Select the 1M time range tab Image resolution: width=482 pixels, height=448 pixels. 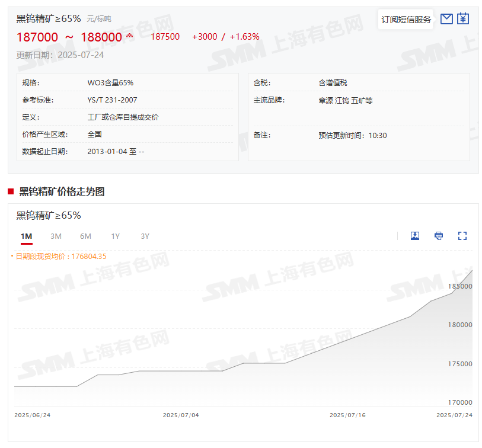(x=26, y=236)
